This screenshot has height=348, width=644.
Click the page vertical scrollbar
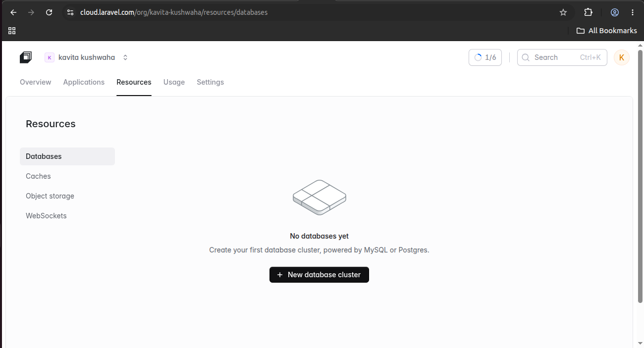coord(640,176)
